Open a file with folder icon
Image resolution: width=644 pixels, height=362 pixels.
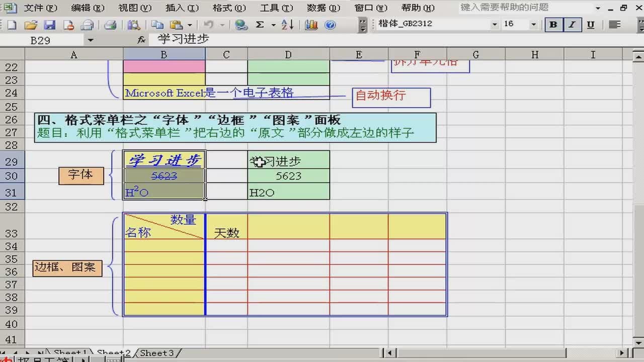[x=30, y=25]
